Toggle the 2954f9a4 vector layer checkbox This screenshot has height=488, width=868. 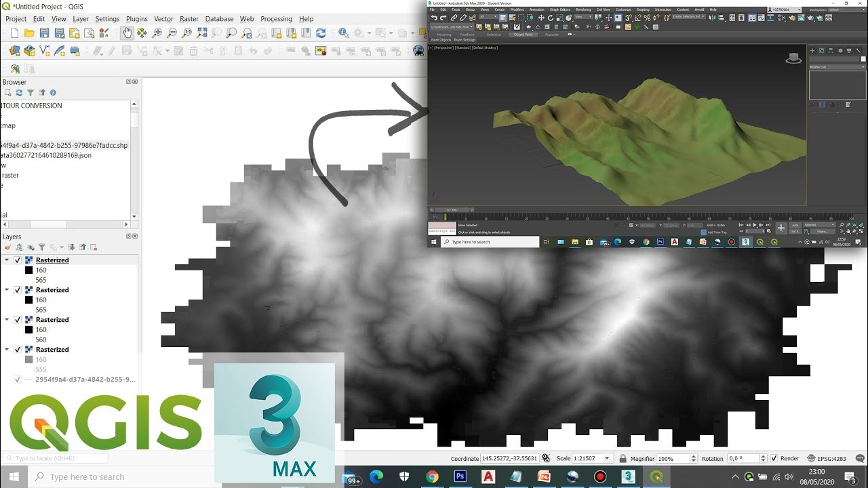pyautogui.click(x=18, y=380)
